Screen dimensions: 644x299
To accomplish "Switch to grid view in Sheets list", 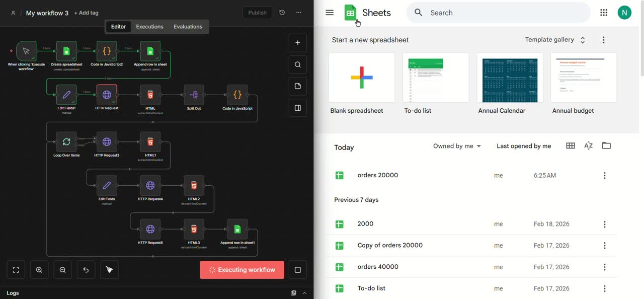I will pyautogui.click(x=570, y=146).
